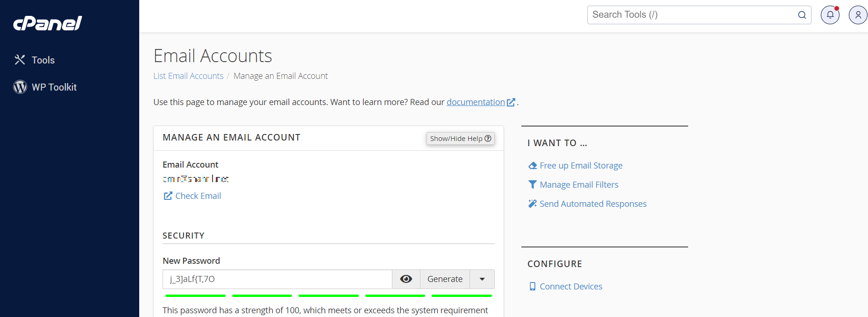Click the WordPress logo icon

pos(20,87)
